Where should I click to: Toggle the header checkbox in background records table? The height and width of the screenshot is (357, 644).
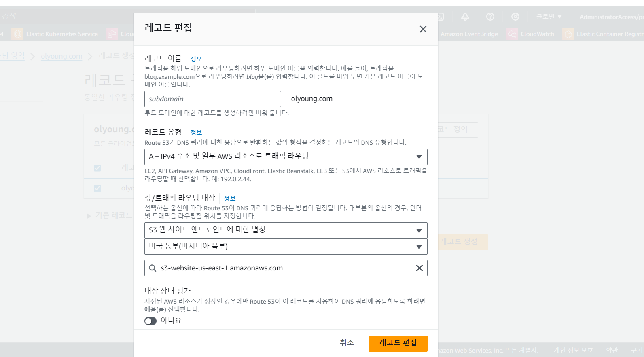97,168
